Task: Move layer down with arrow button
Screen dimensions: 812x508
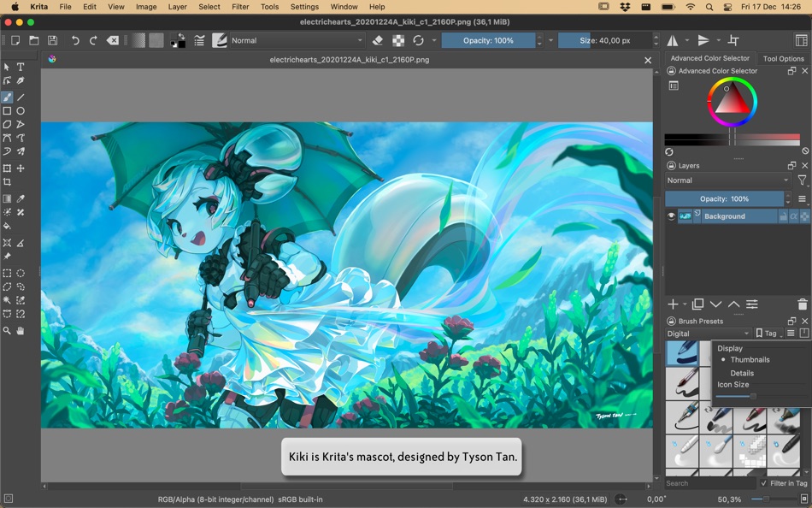Action: (715, 304)
